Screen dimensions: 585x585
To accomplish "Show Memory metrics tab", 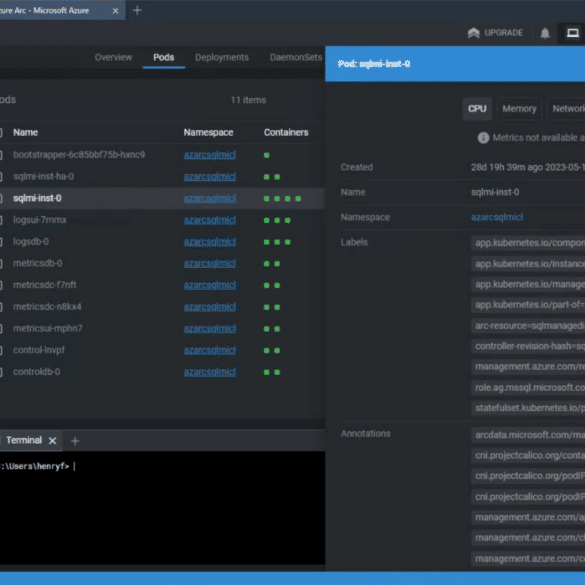I will [519, 109].
